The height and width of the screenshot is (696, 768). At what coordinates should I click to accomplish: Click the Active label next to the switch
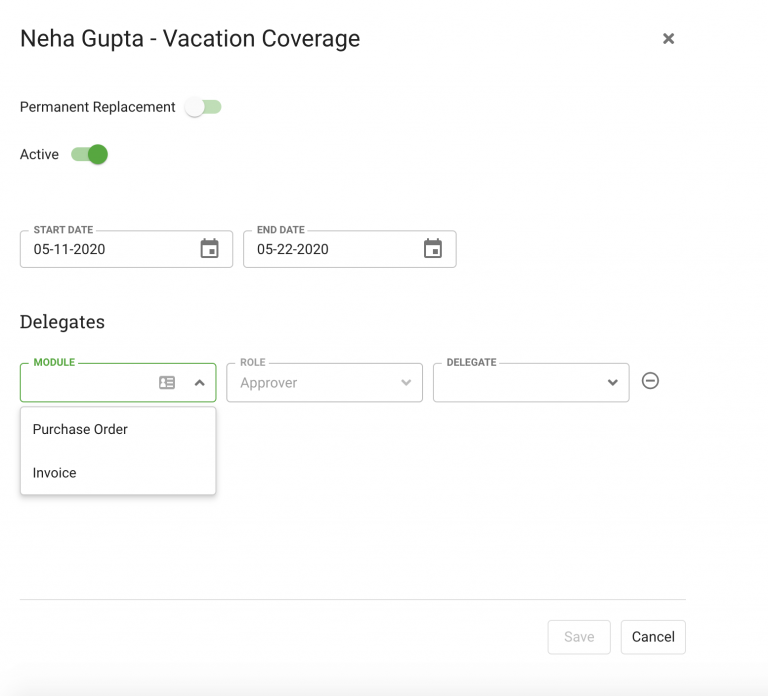click(39, 154)
